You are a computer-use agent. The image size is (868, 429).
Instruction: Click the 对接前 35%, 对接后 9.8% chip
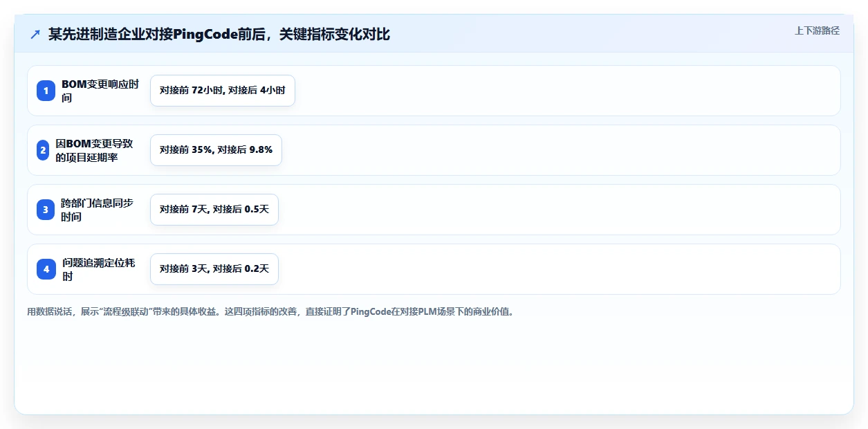tap(216, 150)
